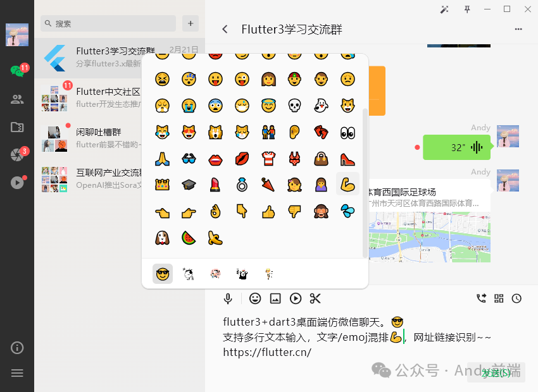The height and width of the screenshot is (392, 538).
Task: Pin the window with pushpin icon
Action: click(x=467, y=9)
